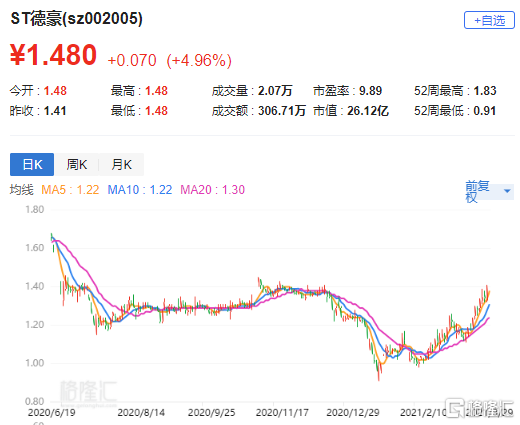Image resolution: width=520 pixels, height=425 pixels.
Task: Click the 最高 value 1.48
Action: point(156,91)
